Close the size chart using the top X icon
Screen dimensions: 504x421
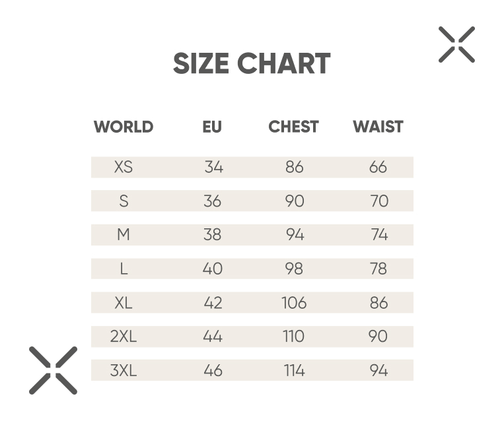(456, 44)
